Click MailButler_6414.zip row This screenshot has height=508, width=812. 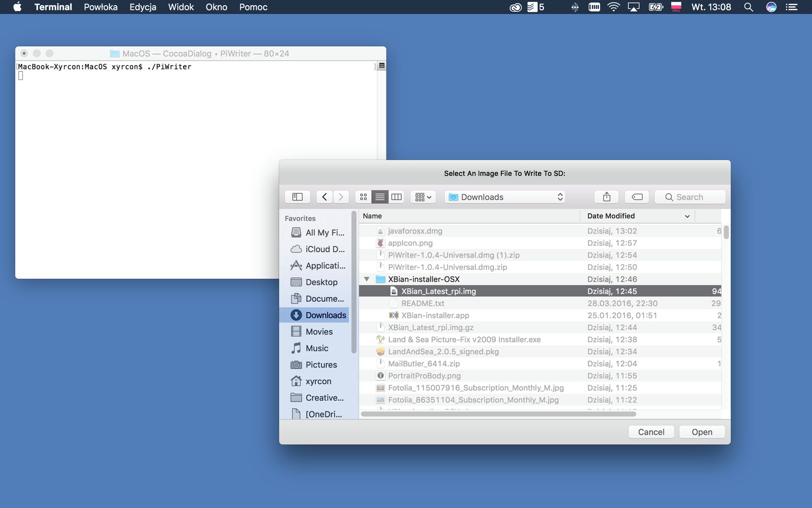[540, 363]
